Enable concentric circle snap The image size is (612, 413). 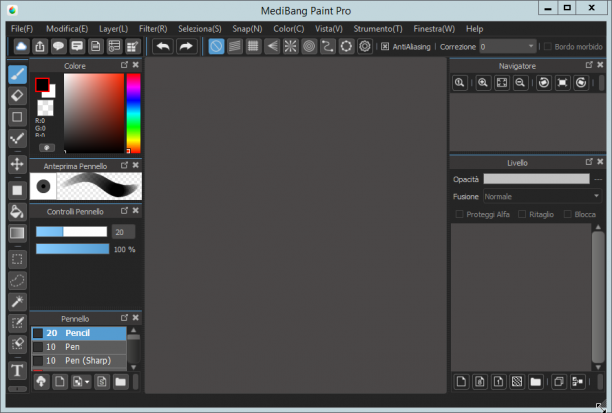(309, 46)
